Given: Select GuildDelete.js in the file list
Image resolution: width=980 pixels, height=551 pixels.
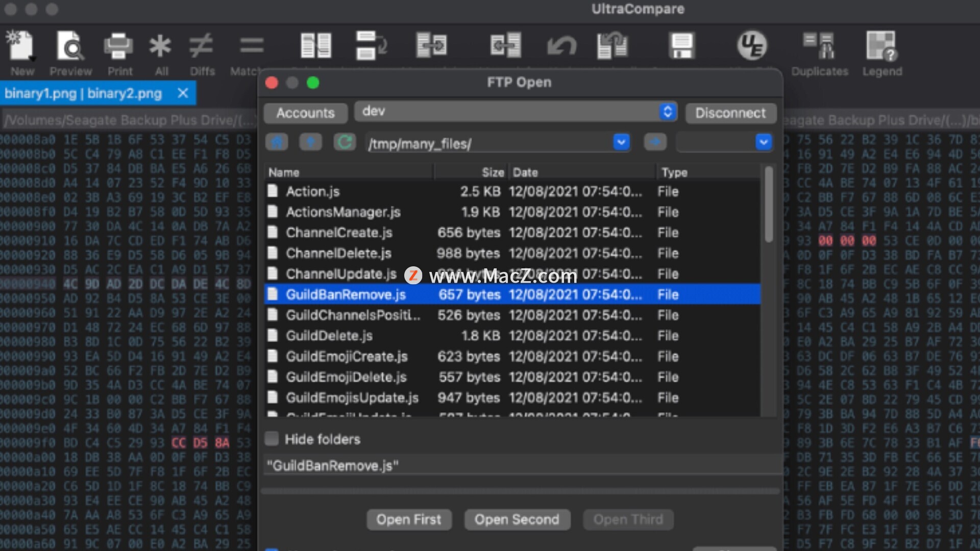Looking at the screenshot, I should pyautogui.click(x=512, y=336).
